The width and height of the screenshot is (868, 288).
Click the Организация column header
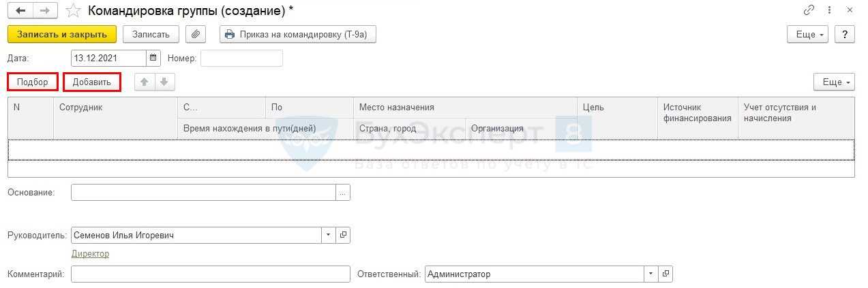(x=522, y=128)
